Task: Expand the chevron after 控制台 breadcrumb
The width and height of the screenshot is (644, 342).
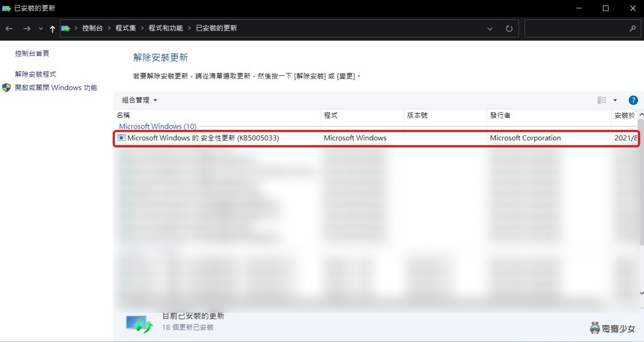Action: (x=109, y=28)
